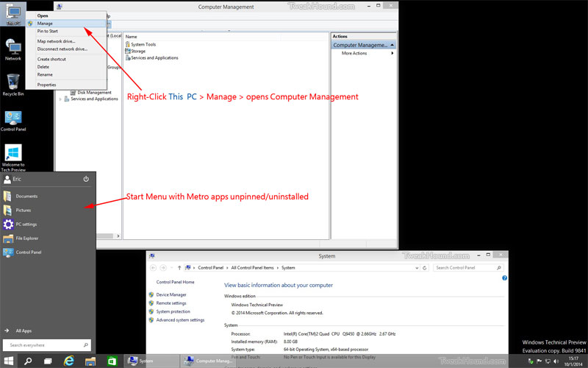Click the power button in Start Menu
This screenshot has height=368, width=588.
(86, 179)
